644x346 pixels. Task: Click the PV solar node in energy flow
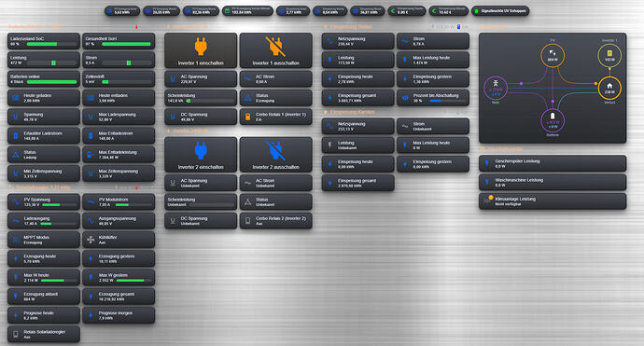553,55
